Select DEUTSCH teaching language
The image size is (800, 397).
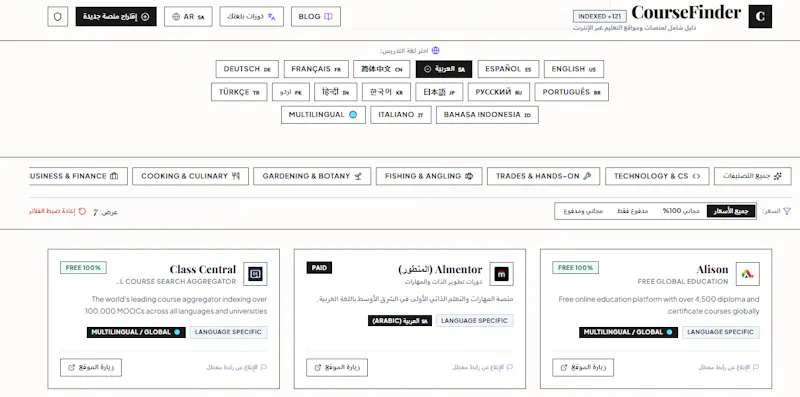pos(247,69)
